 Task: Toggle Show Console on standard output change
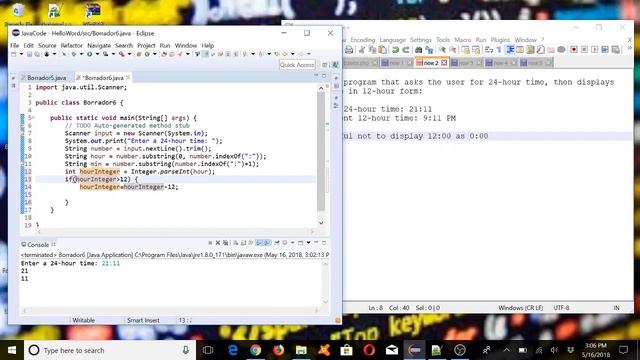259,243
